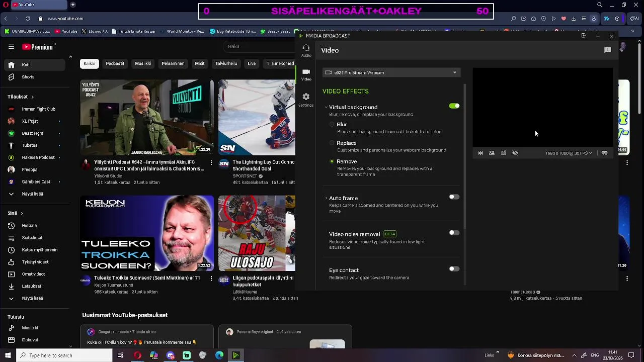The width and height of the screenshot is (644, 362).
Task: Turn off Virtual background toggle
Action: click(x=454, y=106)
